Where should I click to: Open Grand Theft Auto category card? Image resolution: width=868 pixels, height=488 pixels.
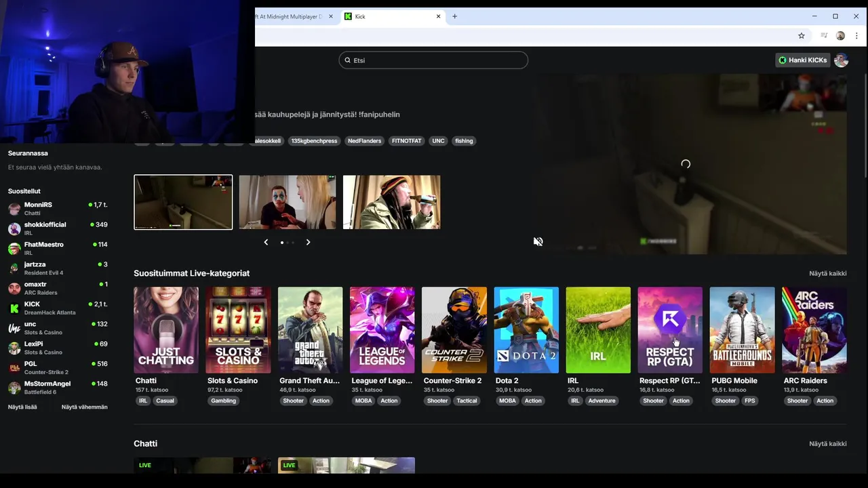[x=310, y=330]
